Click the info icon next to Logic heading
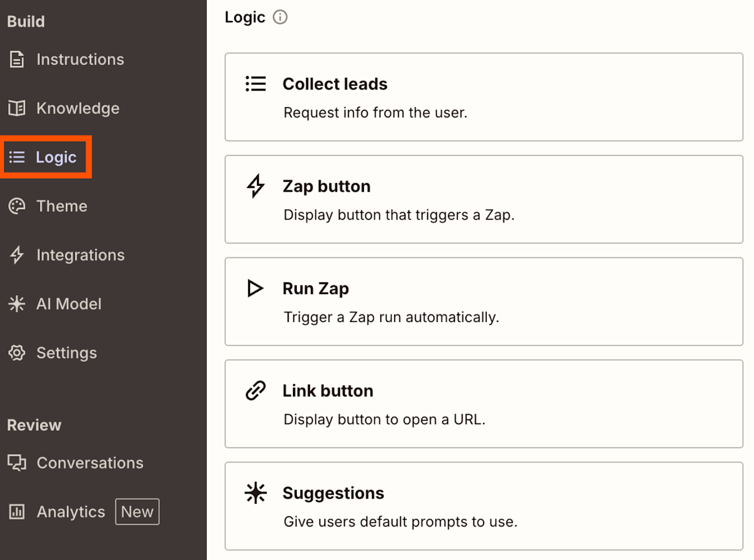Viewport: 754px width, 560px height. 280,17
